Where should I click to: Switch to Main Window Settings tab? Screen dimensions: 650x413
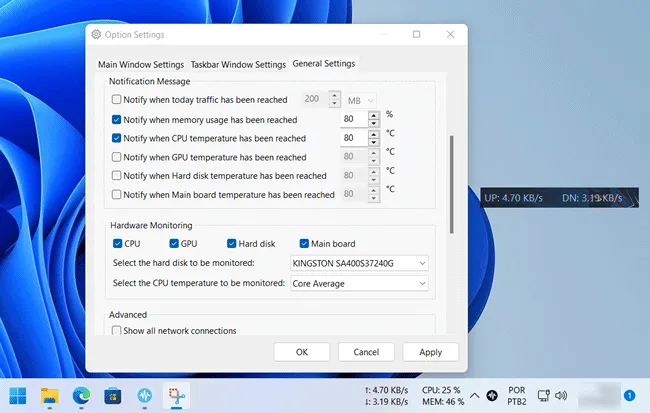(x=141, y=65)
